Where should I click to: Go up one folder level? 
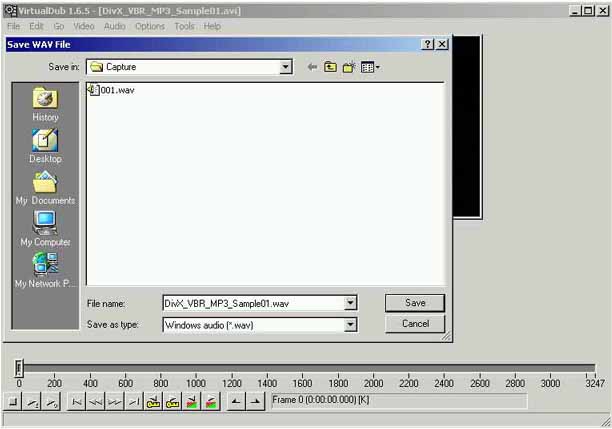(330, 67)
